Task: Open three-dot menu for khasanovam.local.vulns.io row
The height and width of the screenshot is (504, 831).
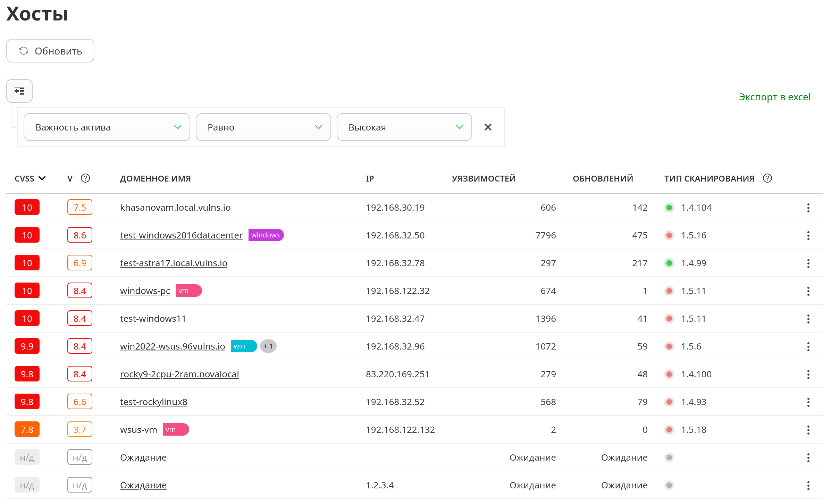Action: click(808, 208)
